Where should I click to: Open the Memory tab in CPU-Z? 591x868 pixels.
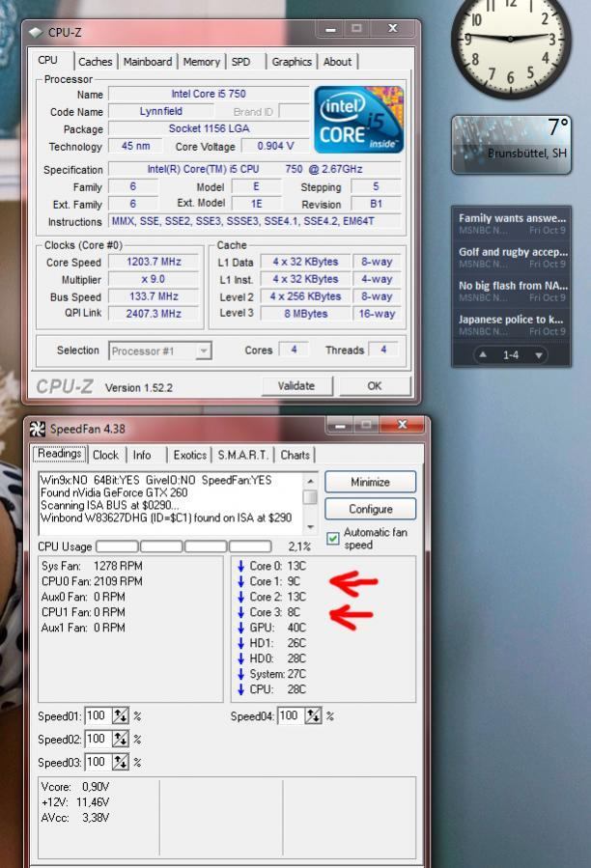coord(201,62)
